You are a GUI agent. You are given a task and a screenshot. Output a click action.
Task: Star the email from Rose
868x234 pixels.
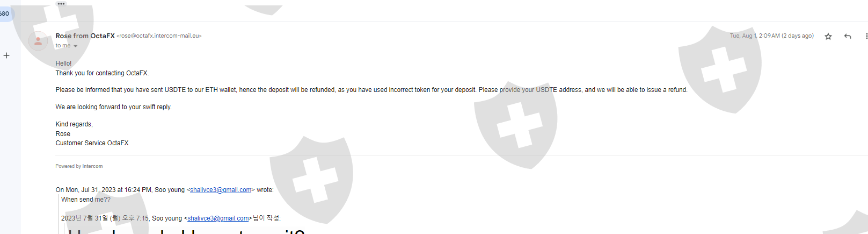pyautogui.click(x=828, y=37)
